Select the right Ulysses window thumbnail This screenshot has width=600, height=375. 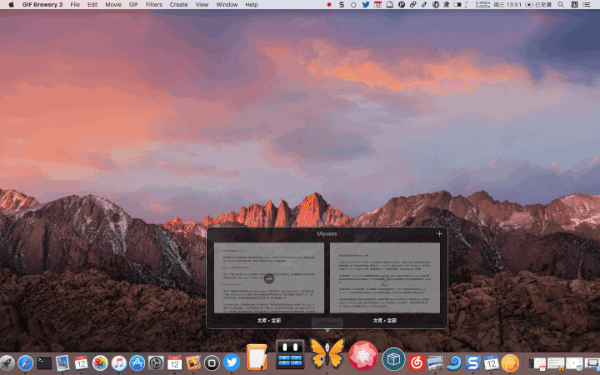click(x=385, y=278)
